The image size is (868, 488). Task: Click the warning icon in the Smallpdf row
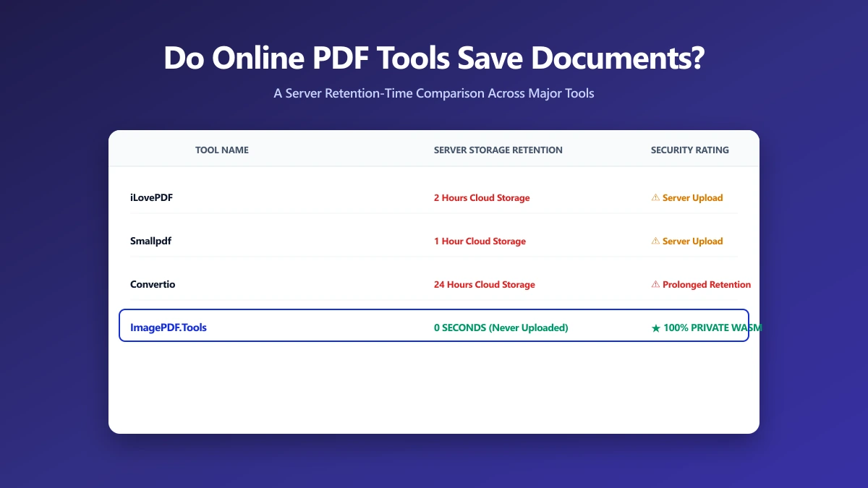click(655, 241)
